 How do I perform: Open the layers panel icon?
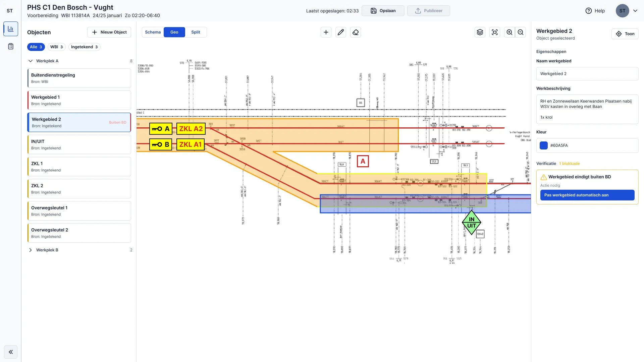pos(480,32)
